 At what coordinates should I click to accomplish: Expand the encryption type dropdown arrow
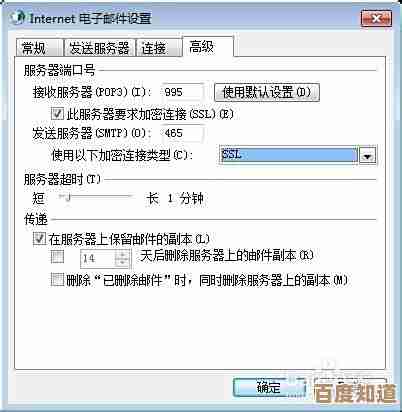tap(367, 155)
